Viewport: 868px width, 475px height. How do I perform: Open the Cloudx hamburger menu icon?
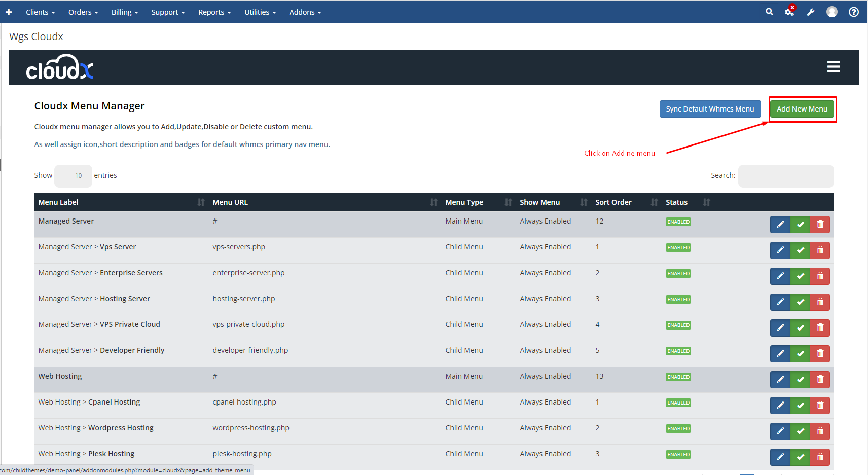834,67
